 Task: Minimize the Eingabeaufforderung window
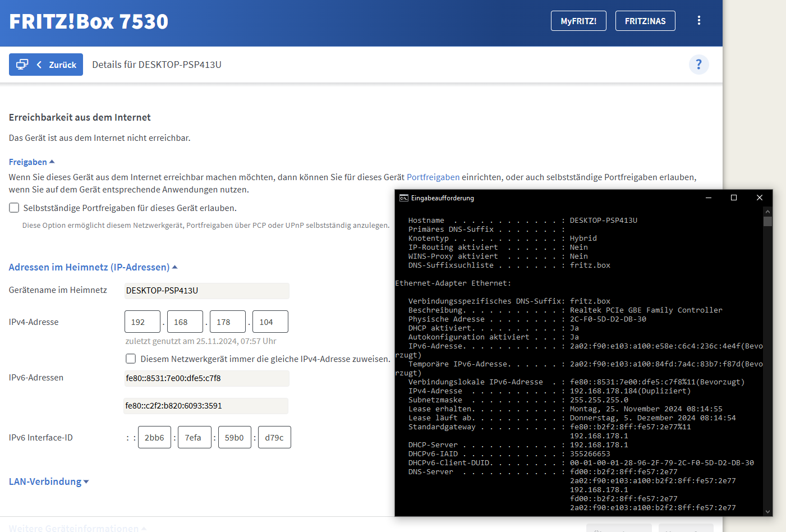pos(708,198)
